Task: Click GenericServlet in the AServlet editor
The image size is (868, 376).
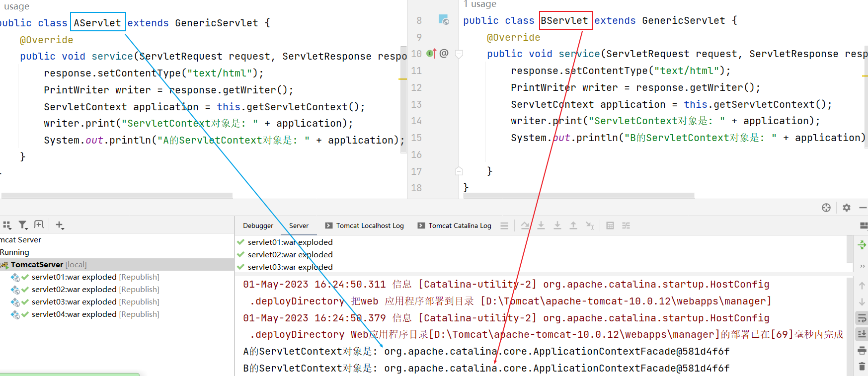Action: [x=217, y=23]
